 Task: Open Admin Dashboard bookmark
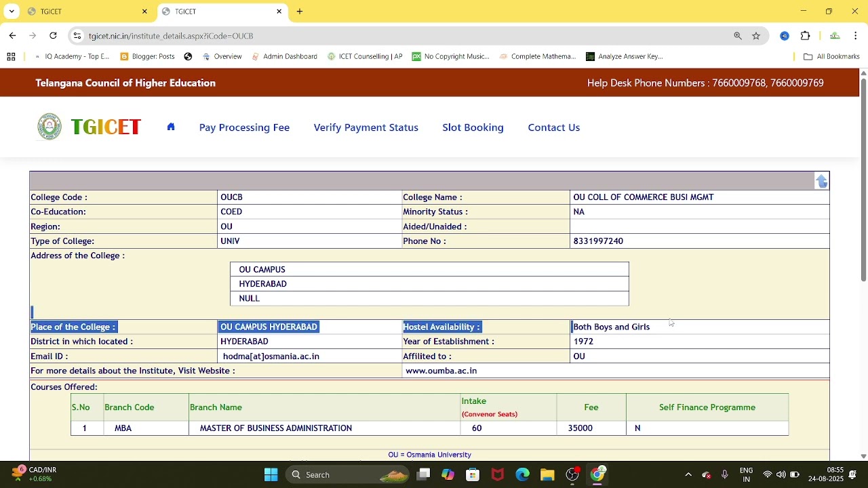[284, 57]
